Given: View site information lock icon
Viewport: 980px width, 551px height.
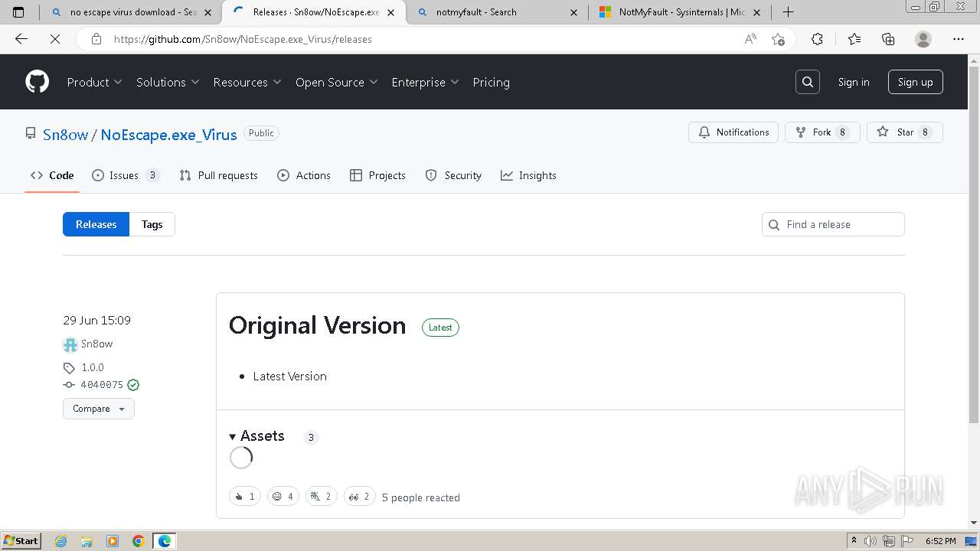Looking at the screenshot, I should 96,39.
